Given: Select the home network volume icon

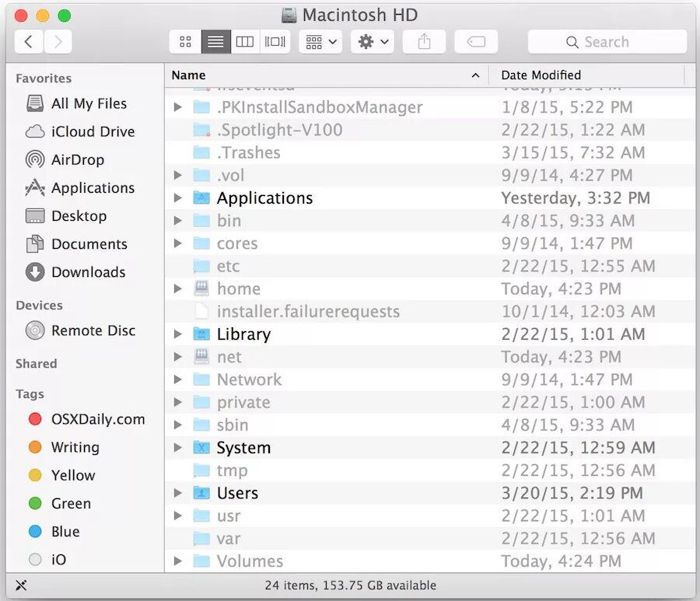Looking at the screenshot, I should 201,288.
